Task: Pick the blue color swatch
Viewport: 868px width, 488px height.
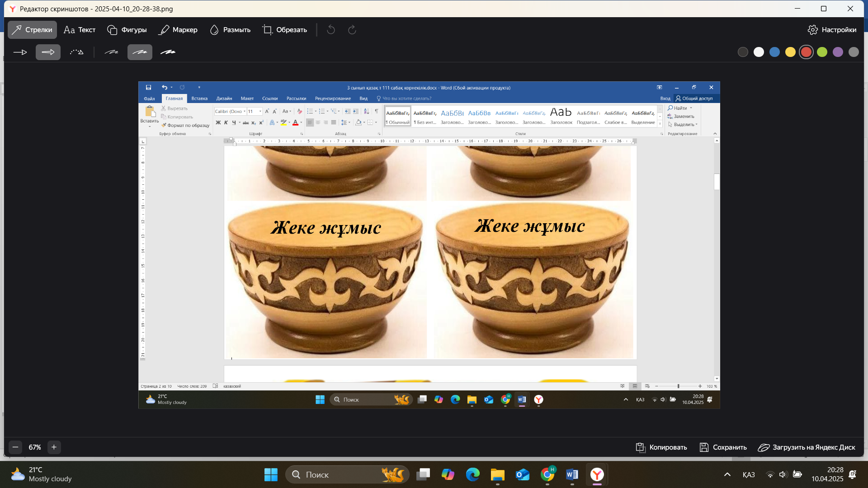Action: point(774,52)
